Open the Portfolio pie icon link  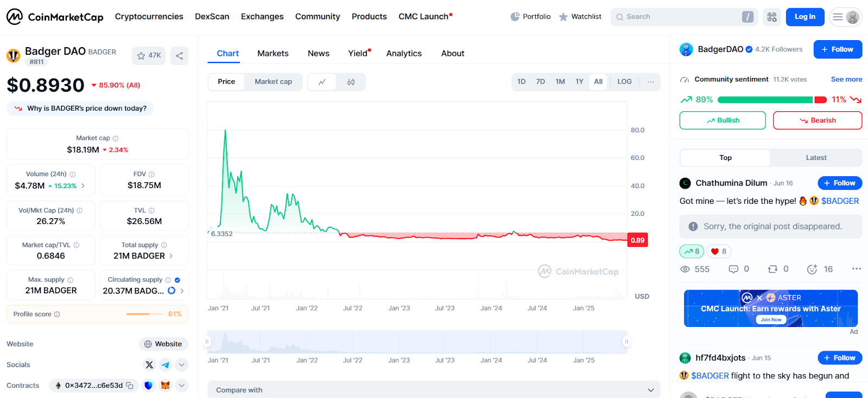pos(531,17)
